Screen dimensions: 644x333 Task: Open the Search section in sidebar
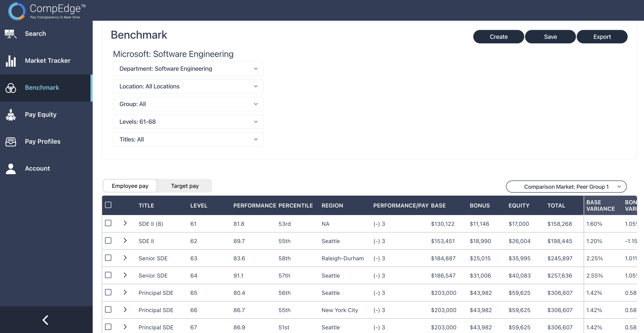[x=35, y=33]
